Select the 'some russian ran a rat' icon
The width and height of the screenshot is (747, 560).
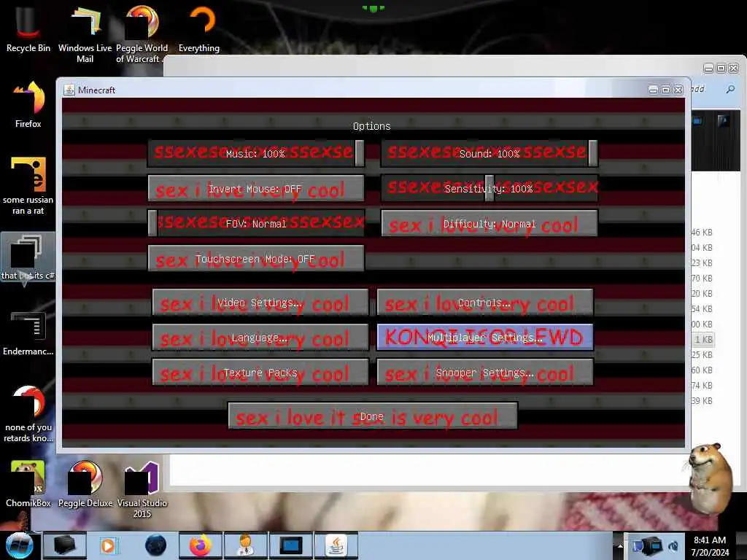(28, 186)
